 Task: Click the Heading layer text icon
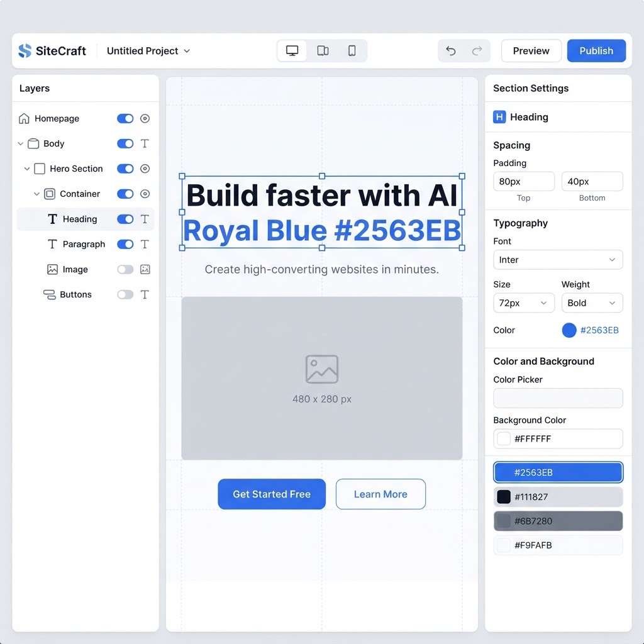click(52, 219)
